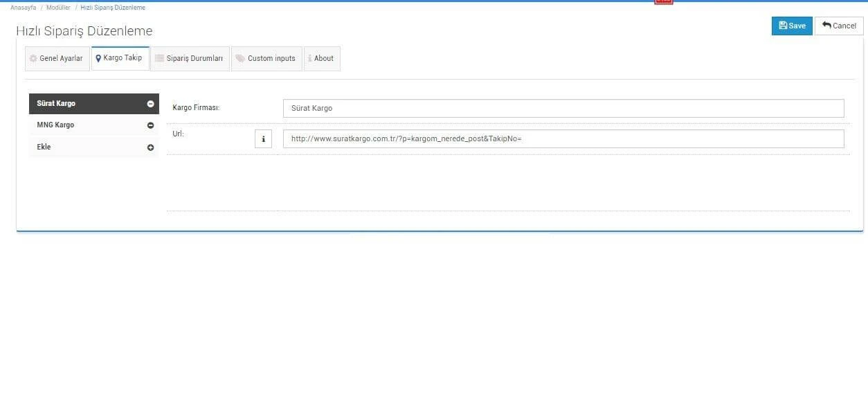Save the module settings
Screen dimensions: 868x414
pos(792,26)
